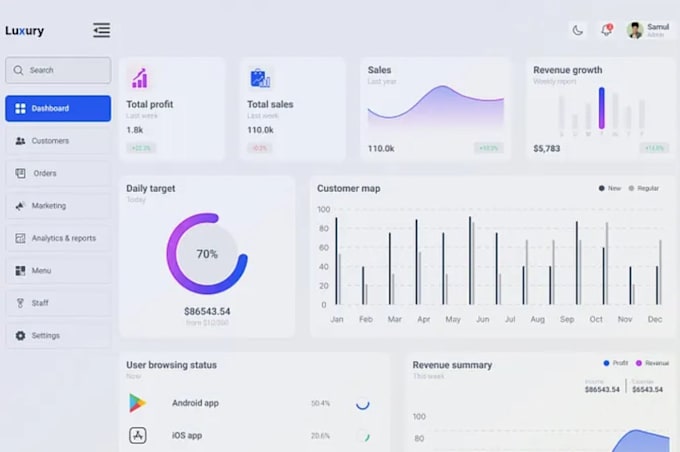Click the Settings gear icon

click(x=20, y=336)
